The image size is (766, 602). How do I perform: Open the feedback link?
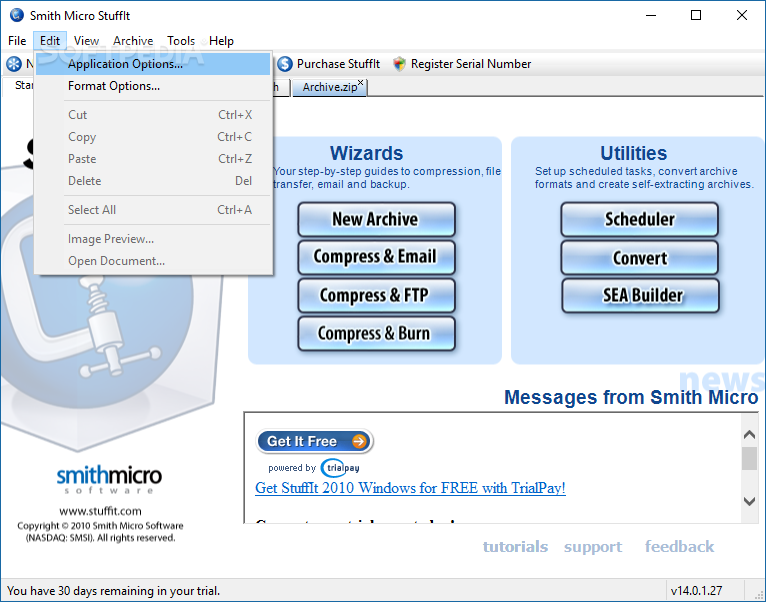(680, 546)
